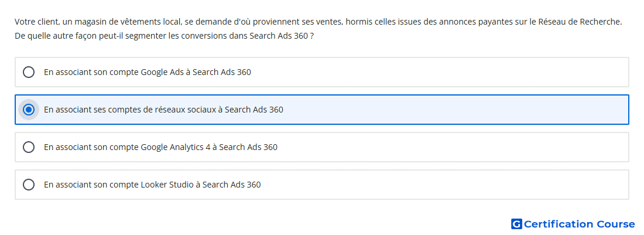Click answer text about comptes de réseaux sociaux
The width and height of the screenshot is (644, 235).
[x=163, y=110]
